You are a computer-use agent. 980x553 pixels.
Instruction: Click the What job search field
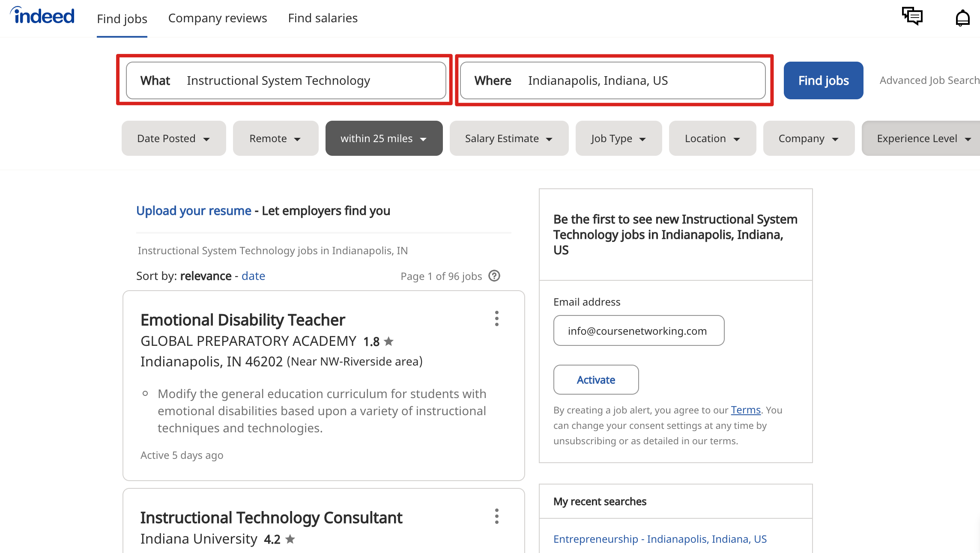[286, 80]
